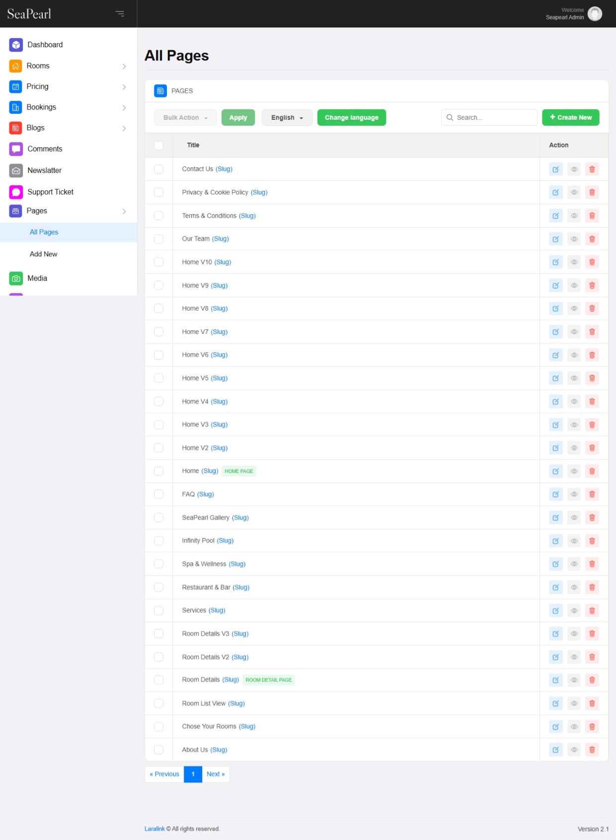The image size is (616, 840).
Task: Preview the About Us page via eye icon
Action: click(x=574, y=750)
